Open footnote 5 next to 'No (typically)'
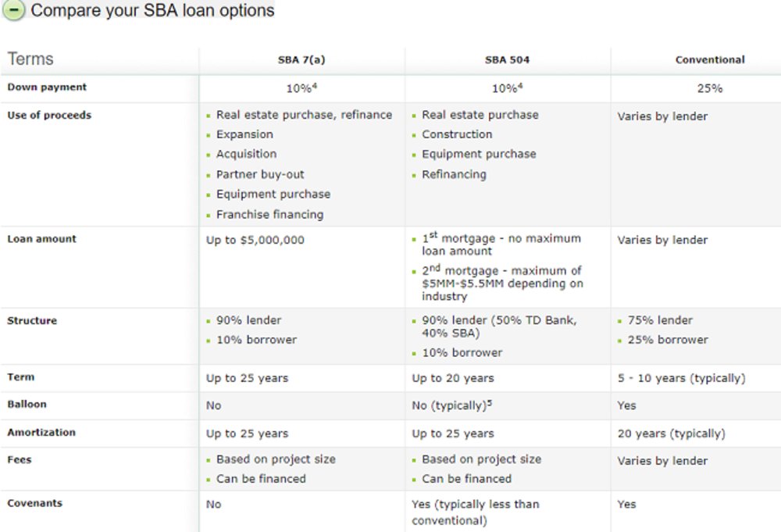Viewport: 781px width, 532px height. click(x=490, y=403)
